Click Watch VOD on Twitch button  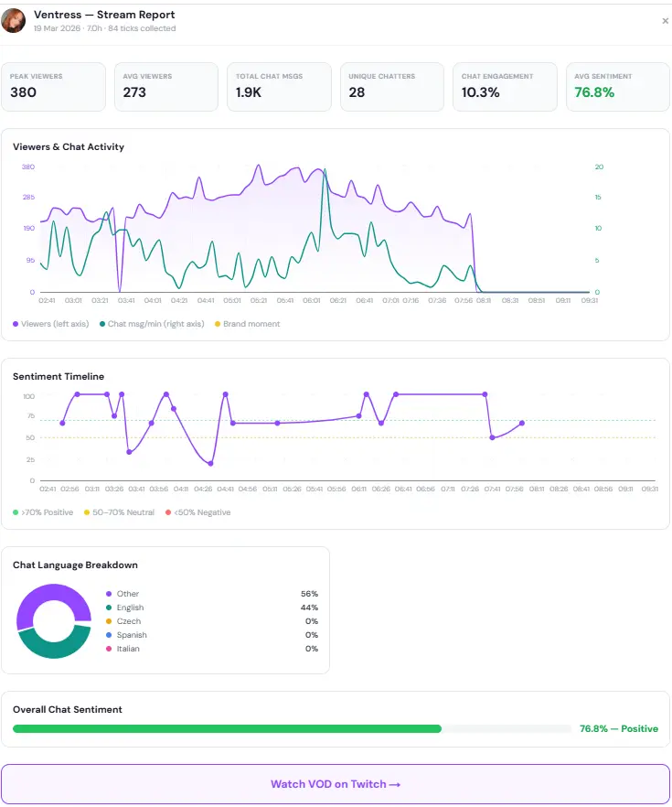pyautogui.click(x=336, y=784)
